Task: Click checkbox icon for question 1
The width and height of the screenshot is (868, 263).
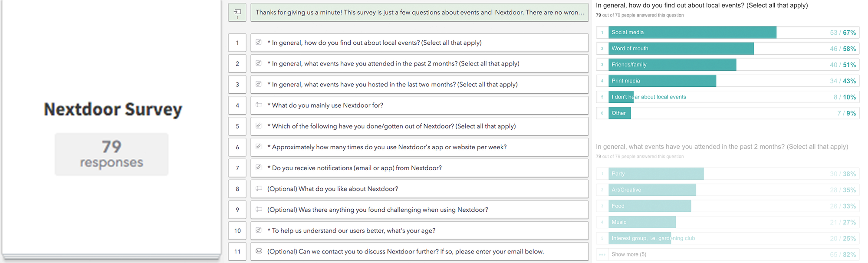Action: tap(259, 43)
